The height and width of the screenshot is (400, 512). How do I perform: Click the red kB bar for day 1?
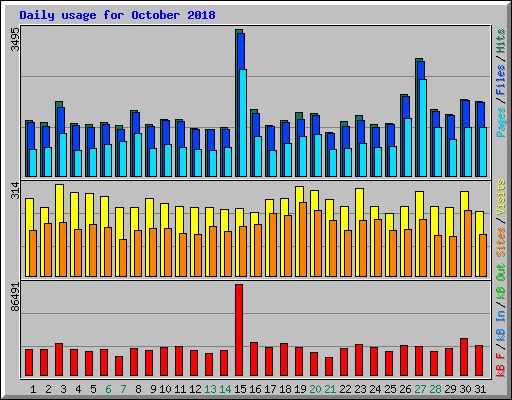(x=29, y=363)
